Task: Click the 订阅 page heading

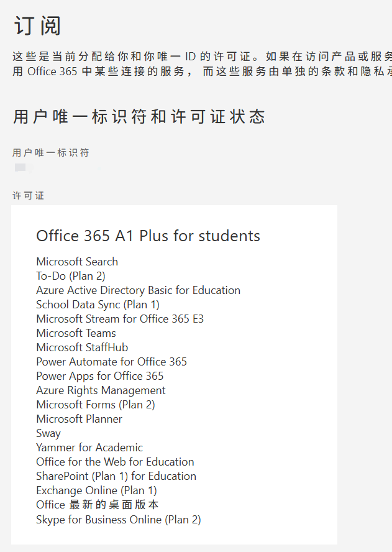Action: [x=38, y=26]
